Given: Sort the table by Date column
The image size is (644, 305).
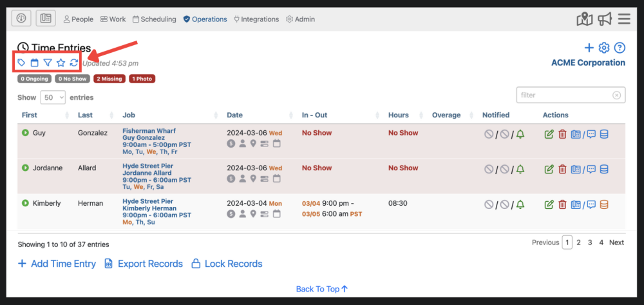Looking at the screenshot, I should point(234,115).
